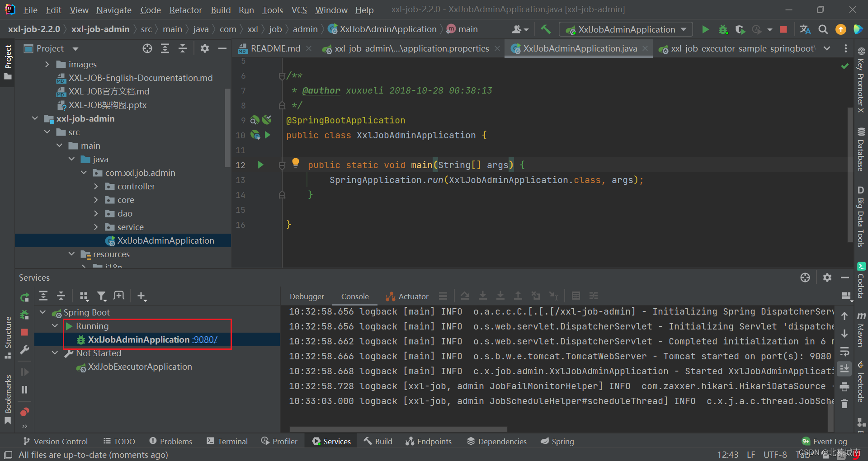
Task: Add a service with the plus icon
Action: pos(142,296)
